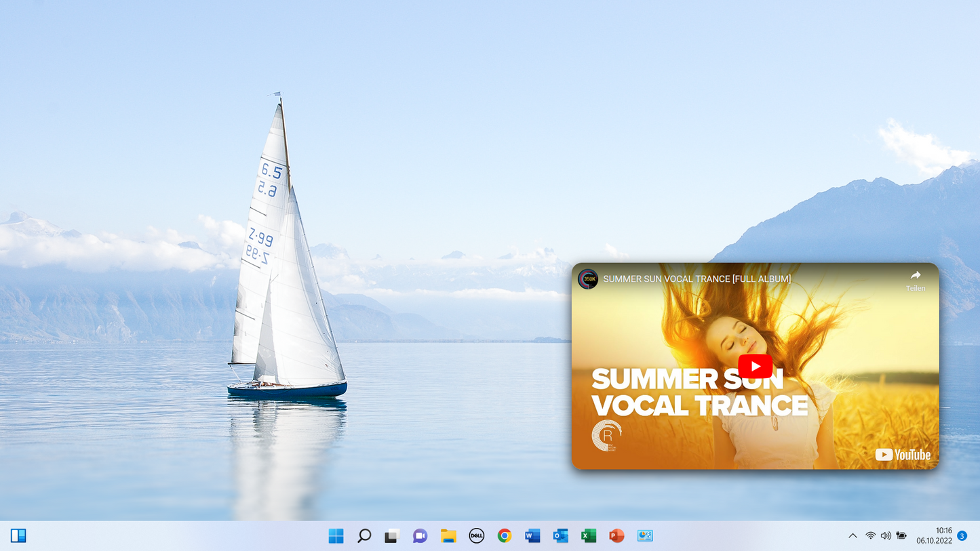The height and width of the screenshot is (551, 980).
Task: Launch Excel from the taskbar
Action: 589,536
